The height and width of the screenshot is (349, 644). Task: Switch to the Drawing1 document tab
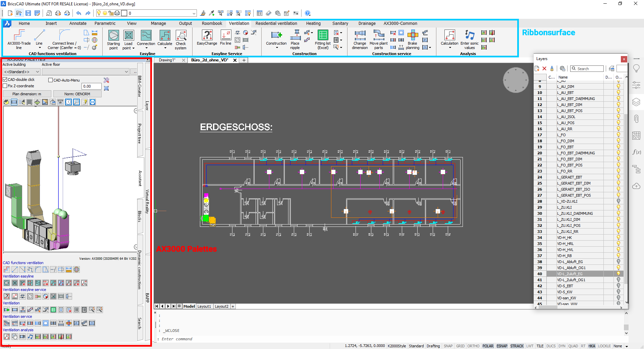pyautogui.click(x=167, y=60)
